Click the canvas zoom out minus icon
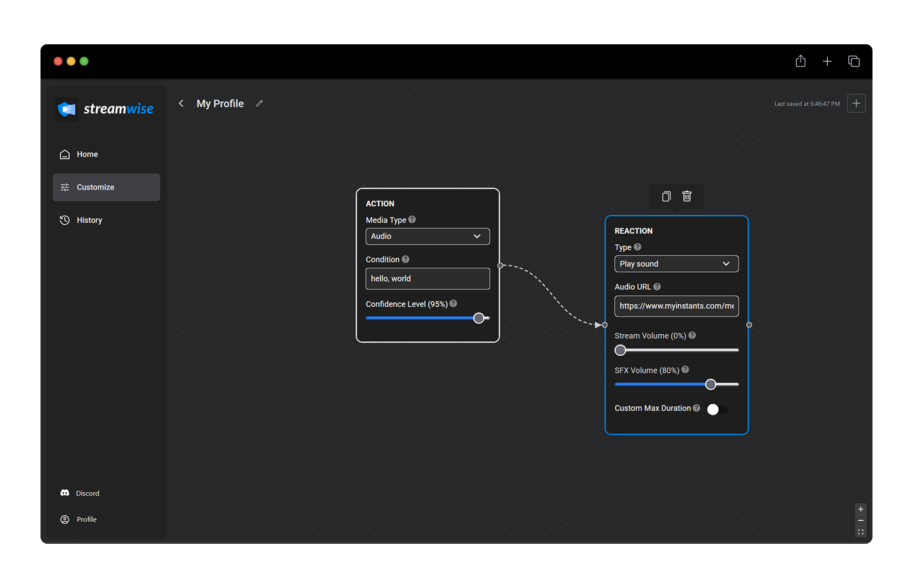Viewport: 913px width, 588px height. [861, 520]
